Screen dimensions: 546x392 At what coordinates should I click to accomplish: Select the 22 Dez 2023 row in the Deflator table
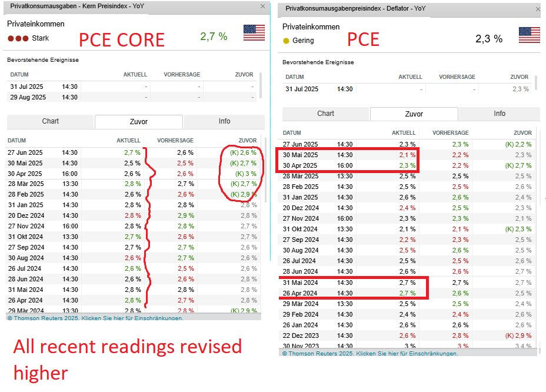tap(407, 335)
